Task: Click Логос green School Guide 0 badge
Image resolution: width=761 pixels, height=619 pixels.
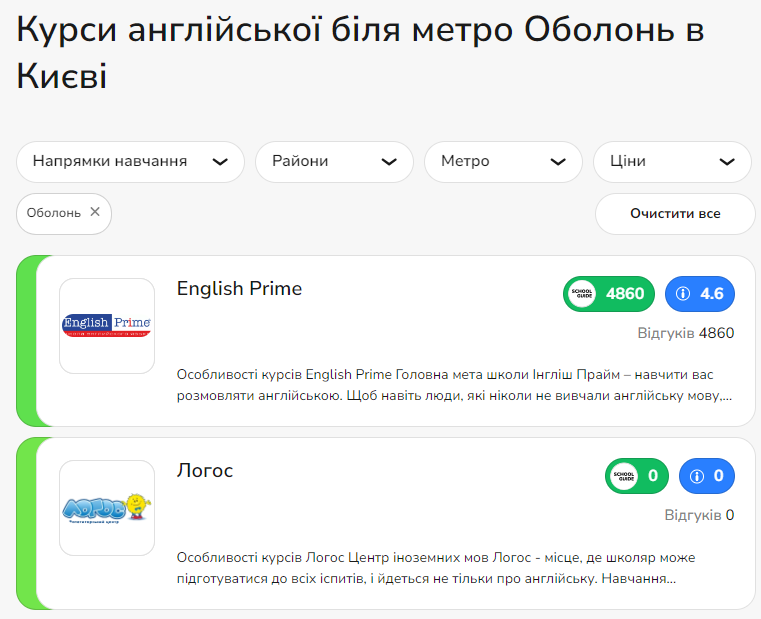Action: (x=637, y=476)
